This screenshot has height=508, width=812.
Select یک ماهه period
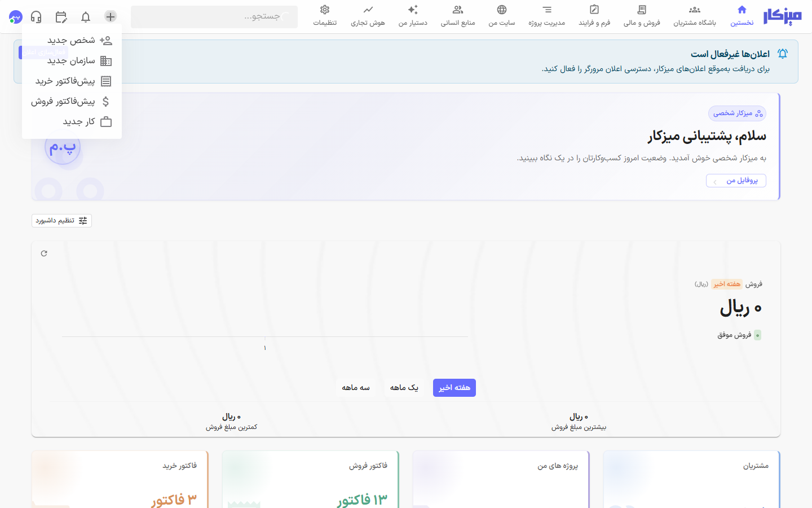(404, 388)
